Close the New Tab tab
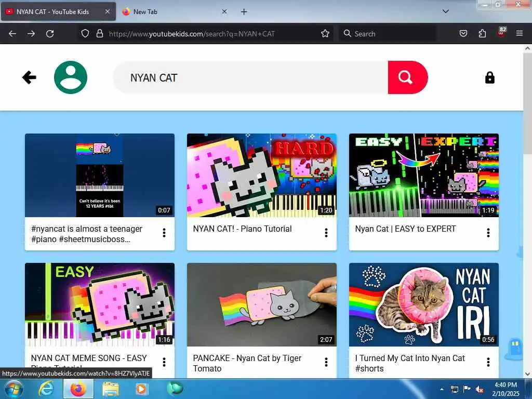The width and height of the screenshot is (532, 399). 224,11
